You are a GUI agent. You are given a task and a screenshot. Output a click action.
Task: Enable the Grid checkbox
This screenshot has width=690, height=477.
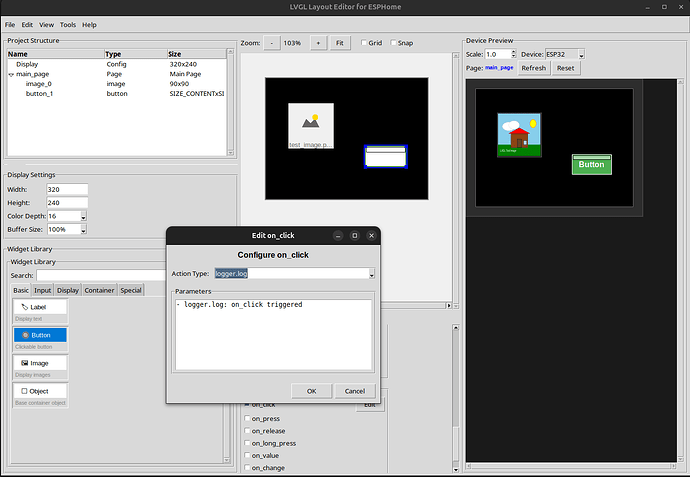[364, 43]
